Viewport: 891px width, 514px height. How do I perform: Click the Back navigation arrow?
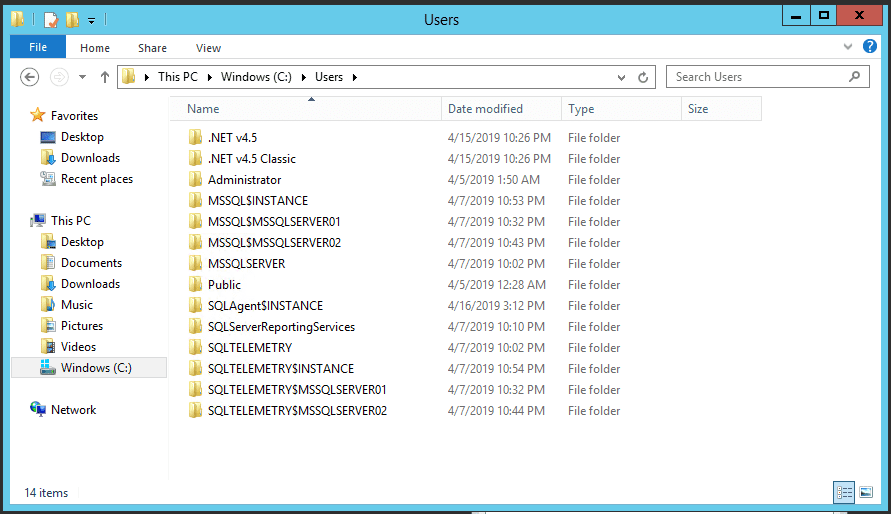click(x=30, y=77)
